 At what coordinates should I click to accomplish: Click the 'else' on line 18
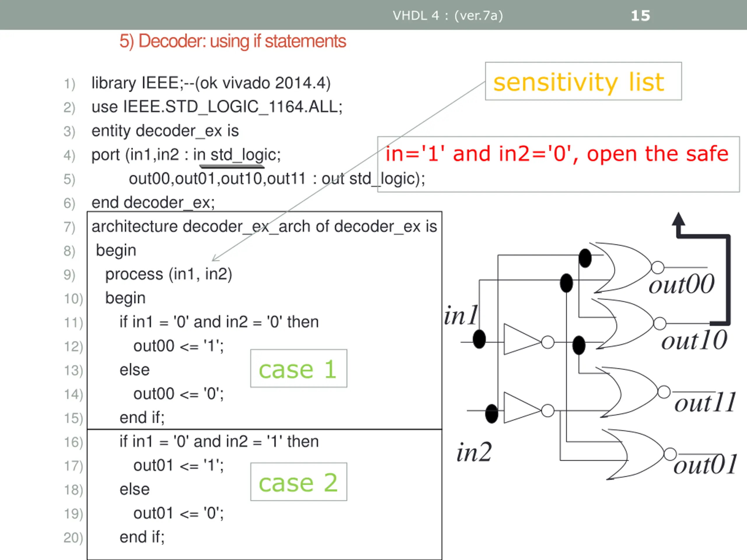pyautogui.click(x=135, y=489)
